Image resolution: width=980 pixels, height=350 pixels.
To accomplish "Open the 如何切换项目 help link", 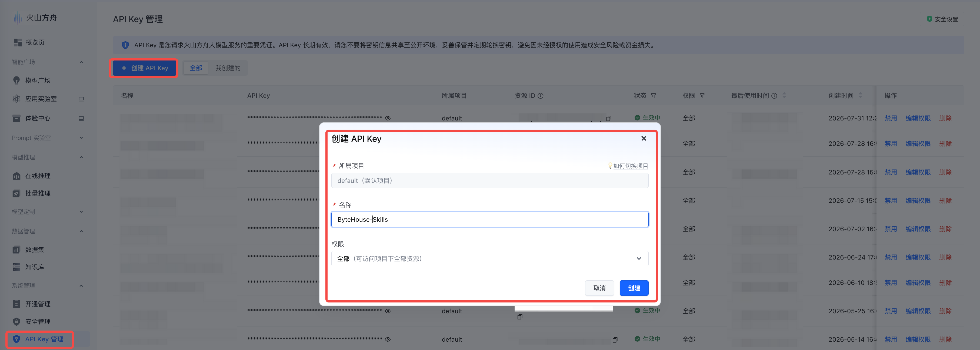I will [628, 166].
